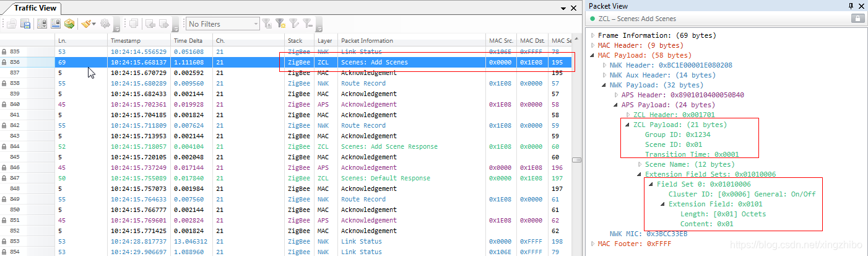The height and width of the screenshot is (256, 868).
Task: Open the first toolbar group's overflow arrow
Action: 116,25
